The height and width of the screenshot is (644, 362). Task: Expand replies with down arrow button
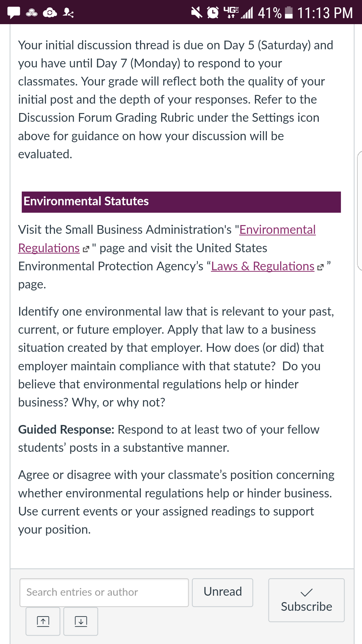pyautogui.click(x=81, y=621)
